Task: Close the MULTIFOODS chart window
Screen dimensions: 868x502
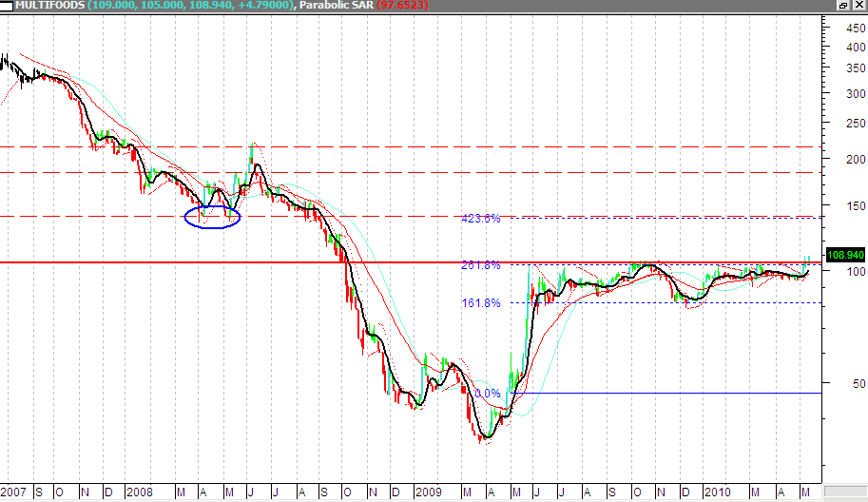Action: [x=858, y=6]
